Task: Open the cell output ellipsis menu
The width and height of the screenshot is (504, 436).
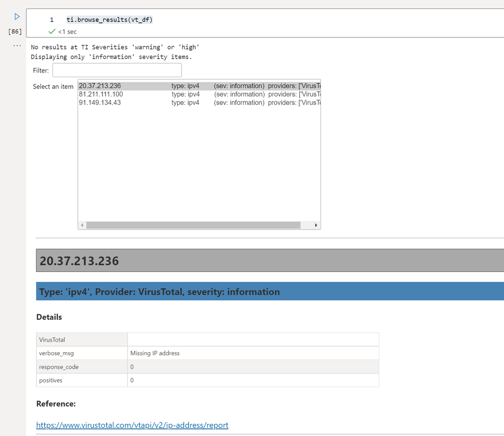Action: (17, 46)
